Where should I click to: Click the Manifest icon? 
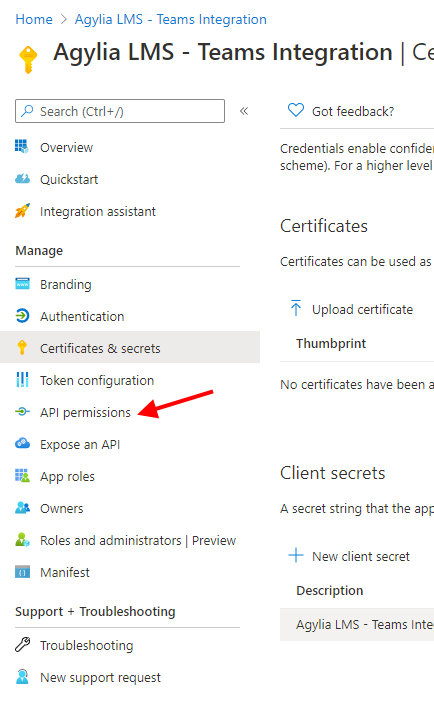(22, 572)
